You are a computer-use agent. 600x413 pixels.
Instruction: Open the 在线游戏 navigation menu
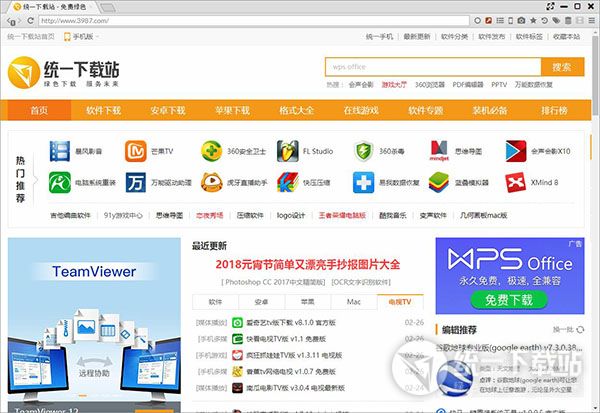coord(361,110)
